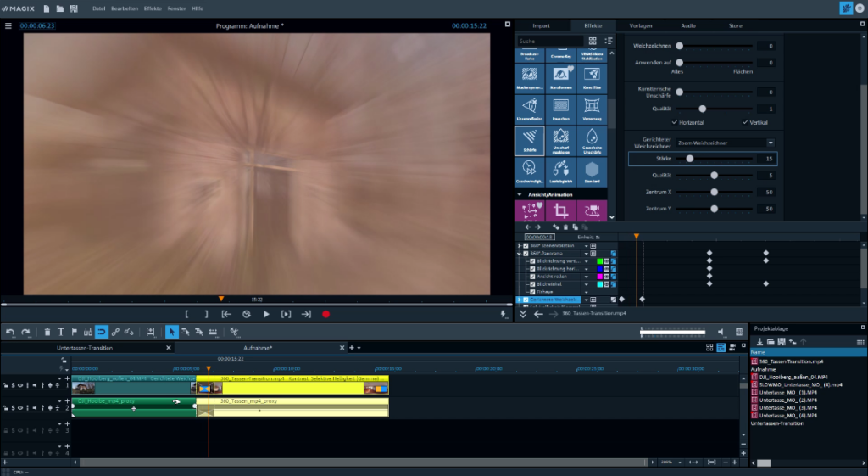
Task: Set the in-point bracket marker
Action: 186,314
